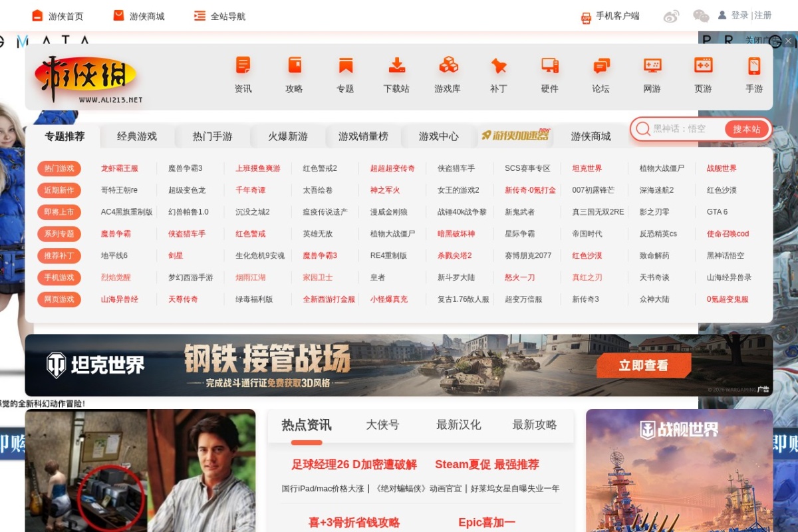Open the 龙虾霸王服 link
Viewport: 798px width, 532px height.
[x=120, y=168]
